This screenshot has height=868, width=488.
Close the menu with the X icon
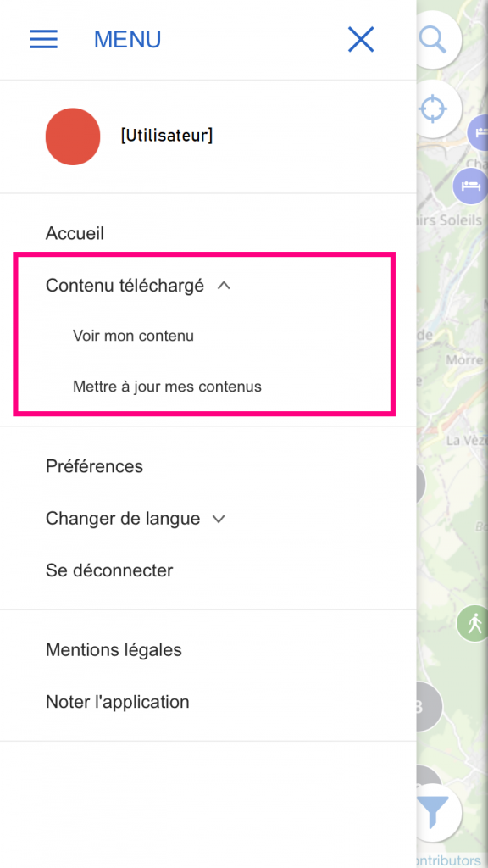point(361,39)
